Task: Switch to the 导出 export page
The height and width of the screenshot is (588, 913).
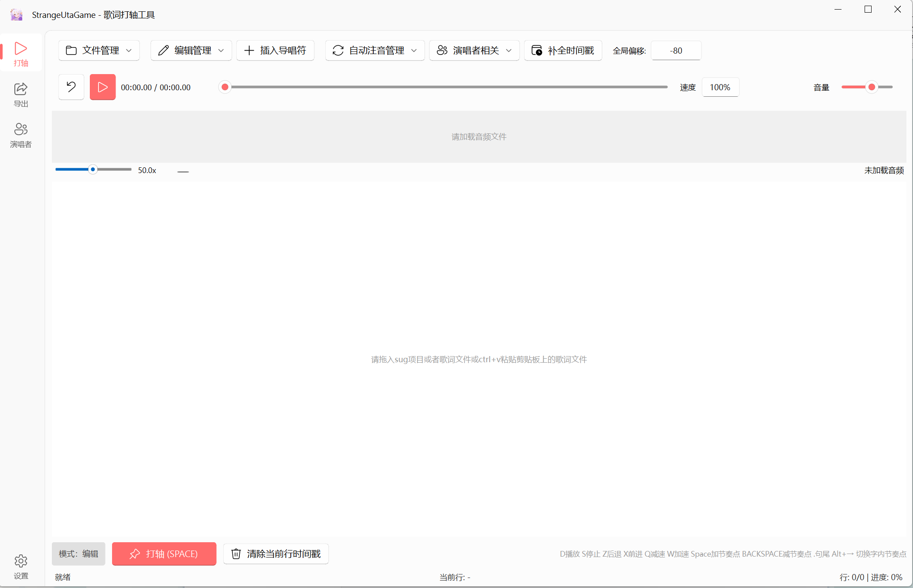Action: click(21, 95)
